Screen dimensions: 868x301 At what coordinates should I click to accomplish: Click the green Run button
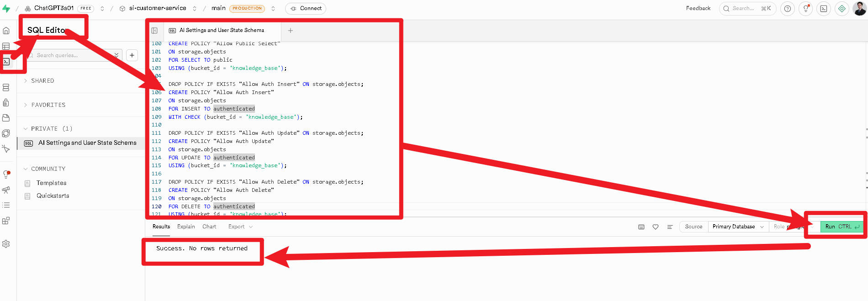pos(842,227)
